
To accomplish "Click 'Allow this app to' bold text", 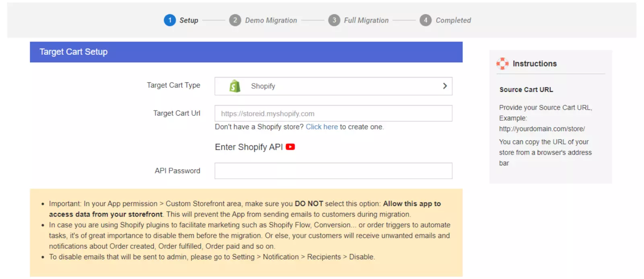I will pos(412,204).
